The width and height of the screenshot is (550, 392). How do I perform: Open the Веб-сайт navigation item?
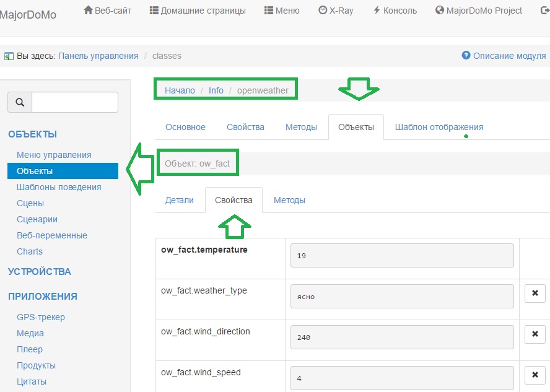108,11
